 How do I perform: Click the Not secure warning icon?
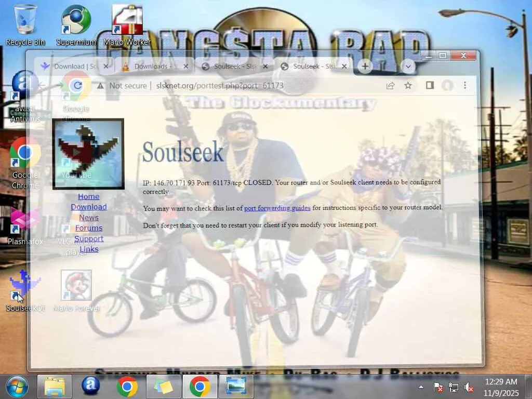[100, 86]
